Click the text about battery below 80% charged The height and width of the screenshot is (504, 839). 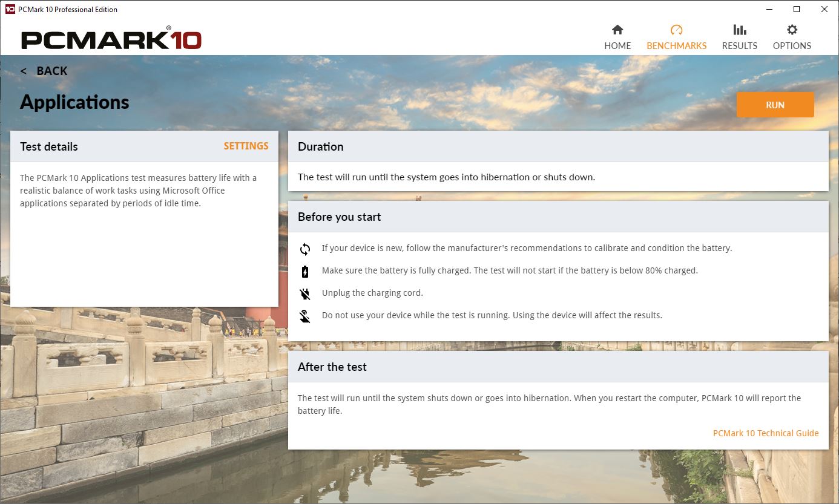510,270
